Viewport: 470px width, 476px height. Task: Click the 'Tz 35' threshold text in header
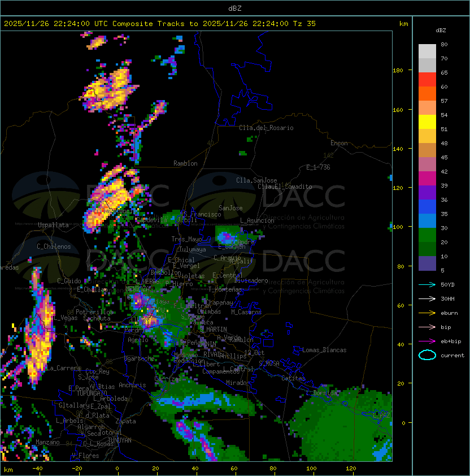coord(304,24)
